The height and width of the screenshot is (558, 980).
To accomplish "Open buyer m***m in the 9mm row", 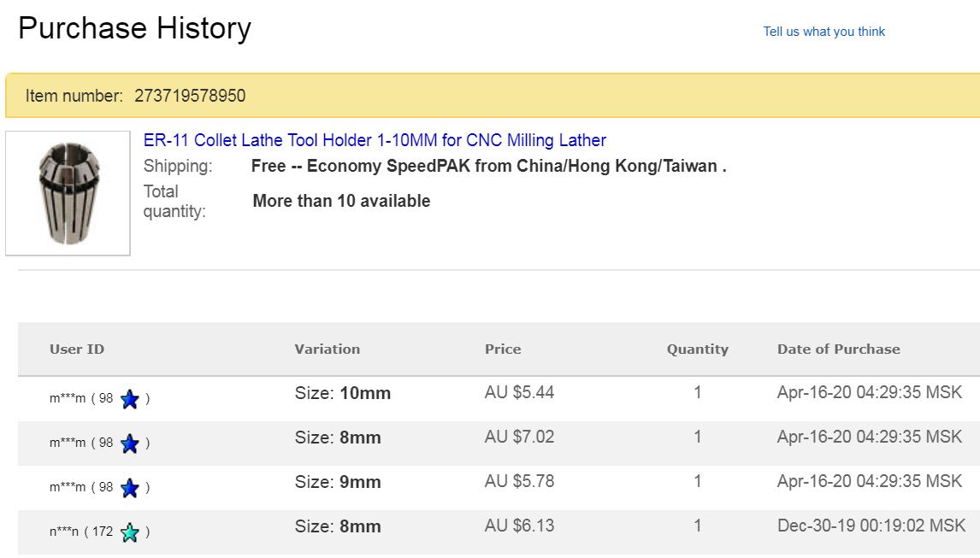I will tap(68, 488).
